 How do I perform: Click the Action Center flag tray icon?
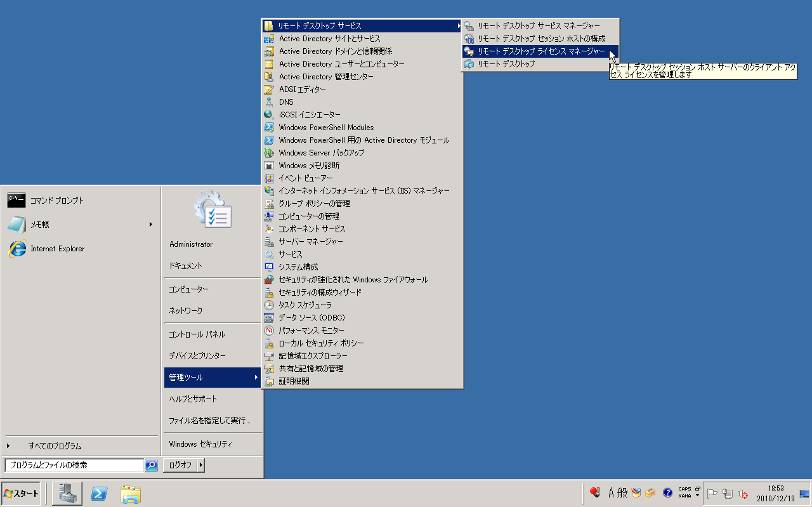click(712, 494)
